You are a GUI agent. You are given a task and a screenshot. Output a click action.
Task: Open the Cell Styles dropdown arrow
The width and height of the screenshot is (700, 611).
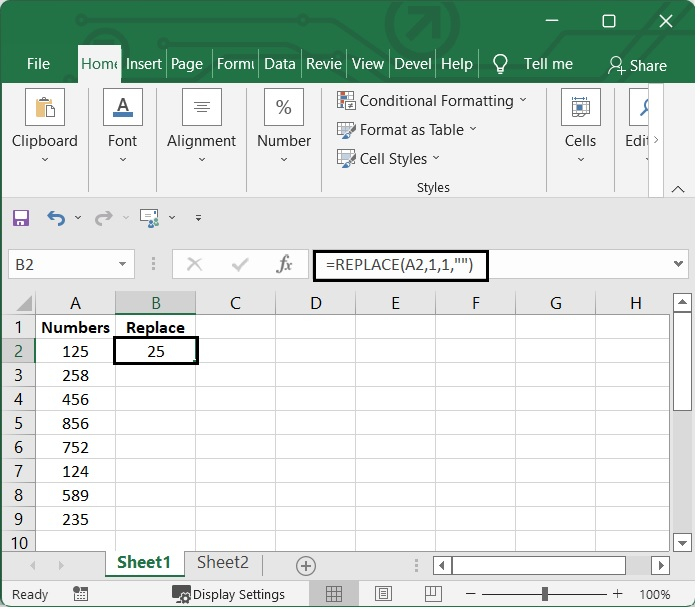436,158
